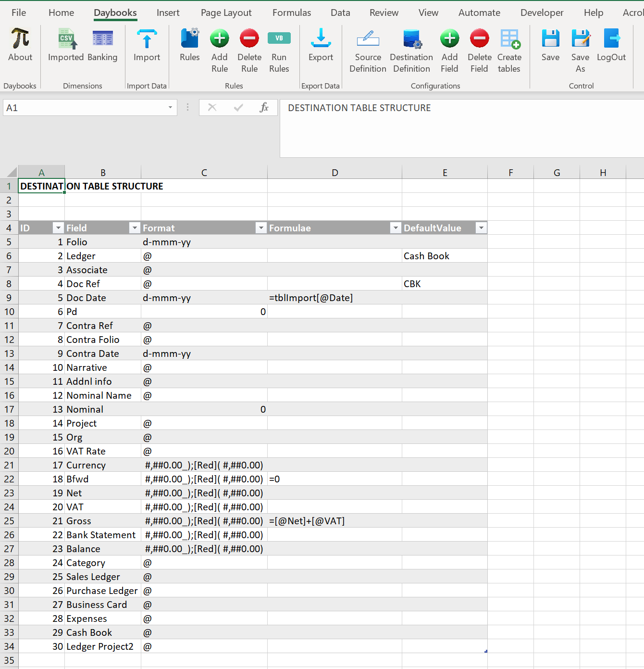Select row 25 header

coord(9,521)
